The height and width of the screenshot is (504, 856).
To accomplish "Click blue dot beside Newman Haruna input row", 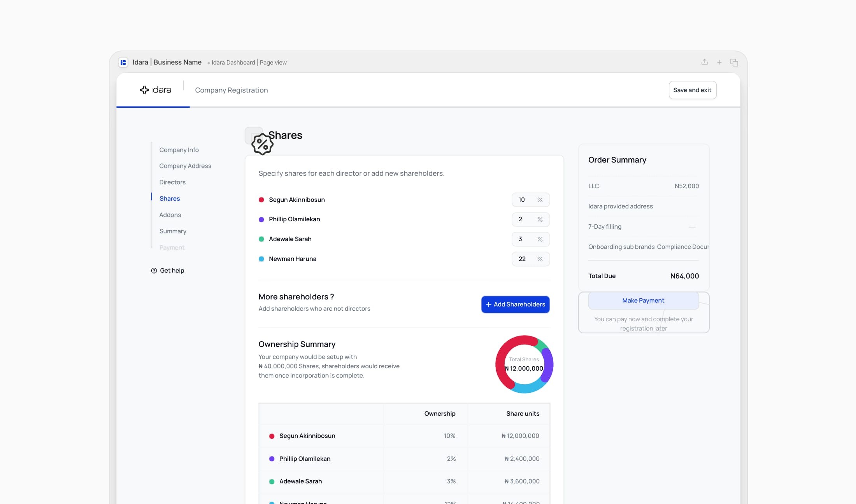I will point(261,259).
